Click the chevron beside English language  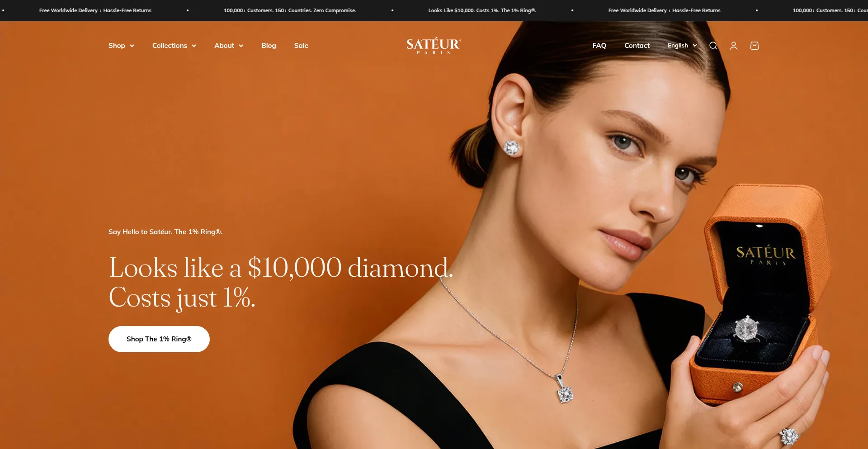tap(695, 46)
